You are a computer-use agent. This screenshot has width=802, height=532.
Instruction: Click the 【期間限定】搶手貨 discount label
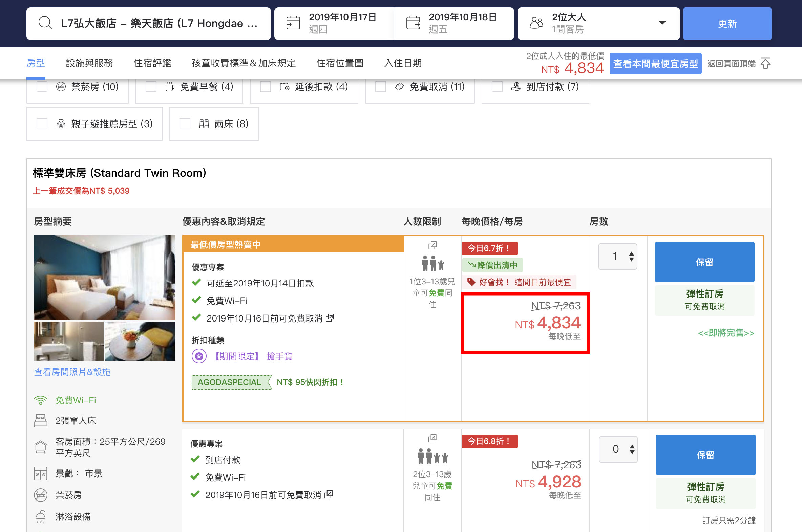pyautogui.click(x=252, y=356)
